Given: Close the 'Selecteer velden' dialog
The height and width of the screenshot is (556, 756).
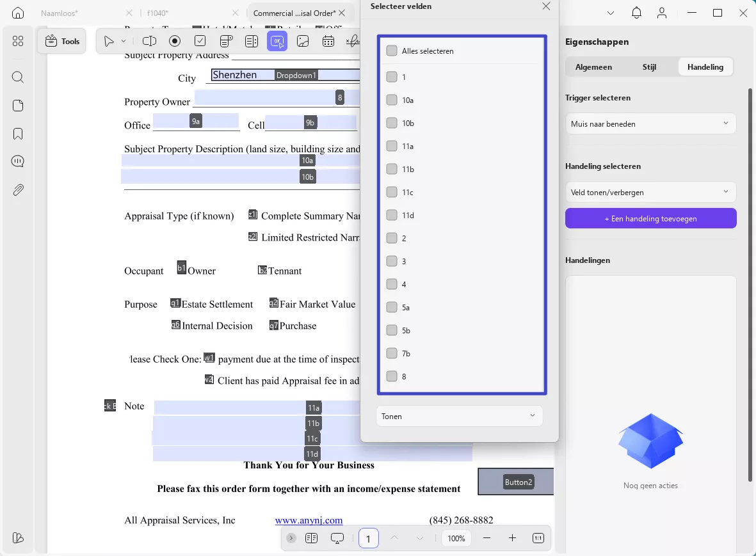Looking at the screenshot, I should pyautogui.click(x=546, y=6).
